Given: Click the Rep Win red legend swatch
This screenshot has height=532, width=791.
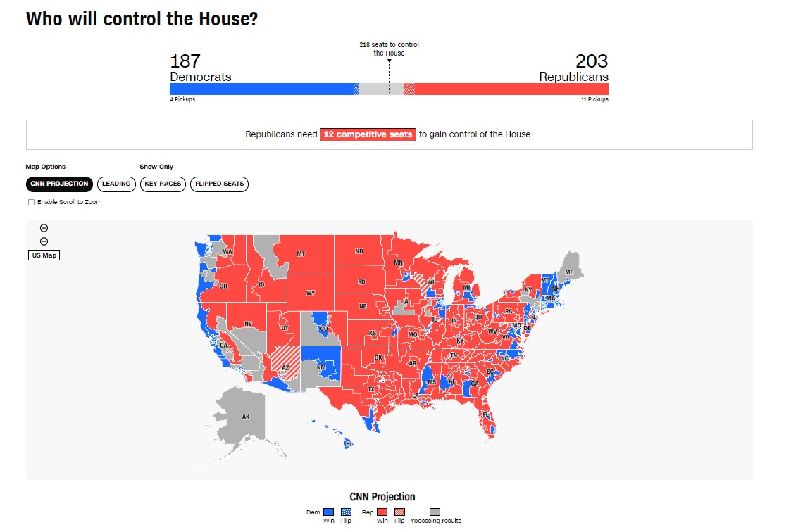Looking at the screenshot, I should (381, 512).
